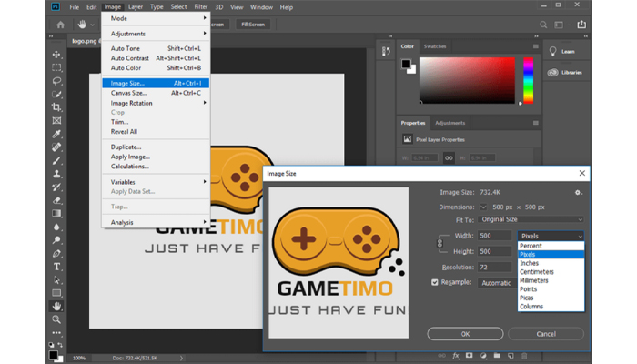
Task: Switch to the Swatches tab
Action: (435, 46)
